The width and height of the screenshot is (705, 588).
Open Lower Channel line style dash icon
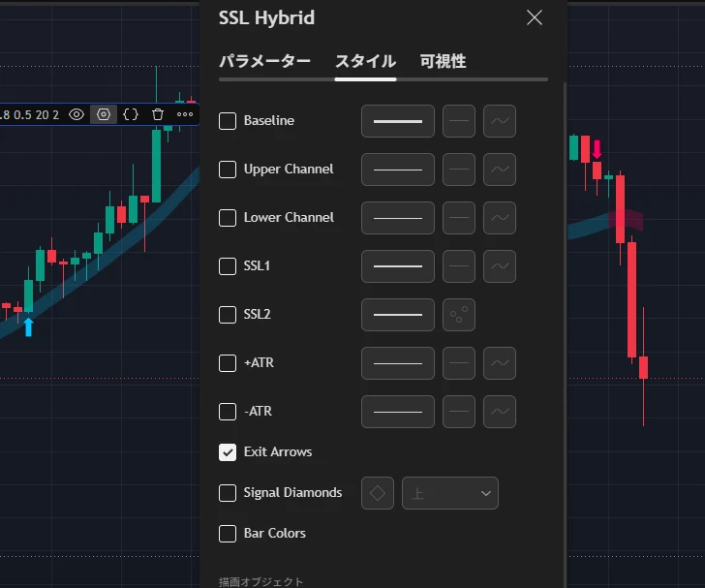[459, 218]
